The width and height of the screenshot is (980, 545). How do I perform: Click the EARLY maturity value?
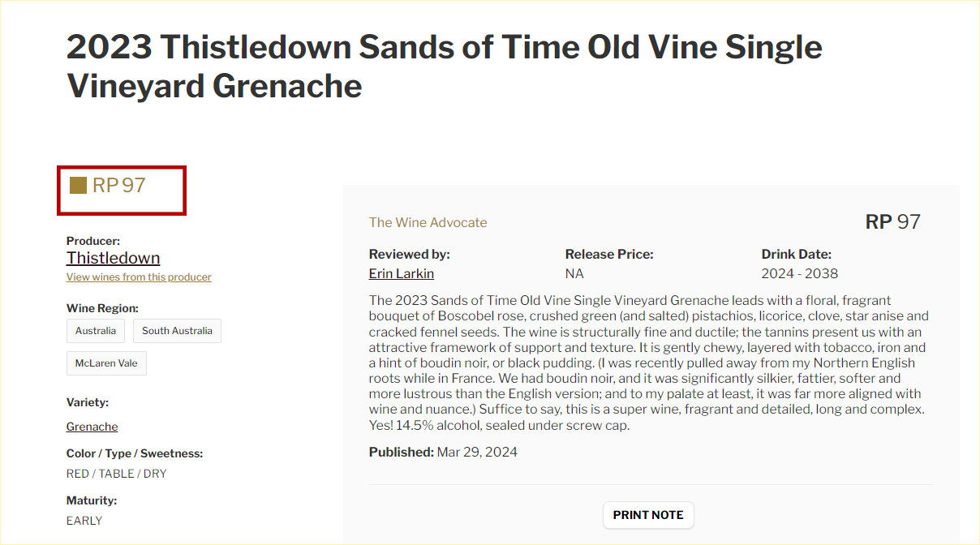pos(84,521)
